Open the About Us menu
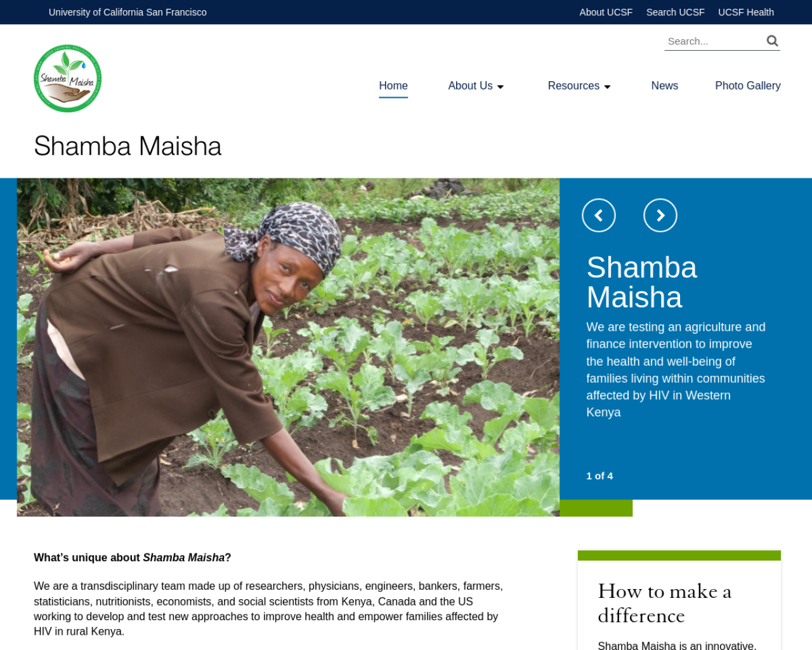The width and height of the screenshot is (812, 650). (470, 86)
